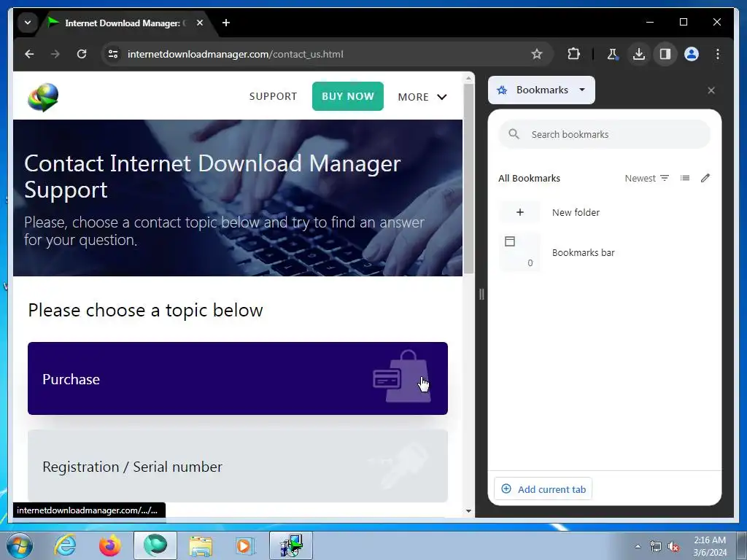Viewport: 747px width, 560px height.
Task: Open the tab search dropdown arrow
Action: point(28,23)
